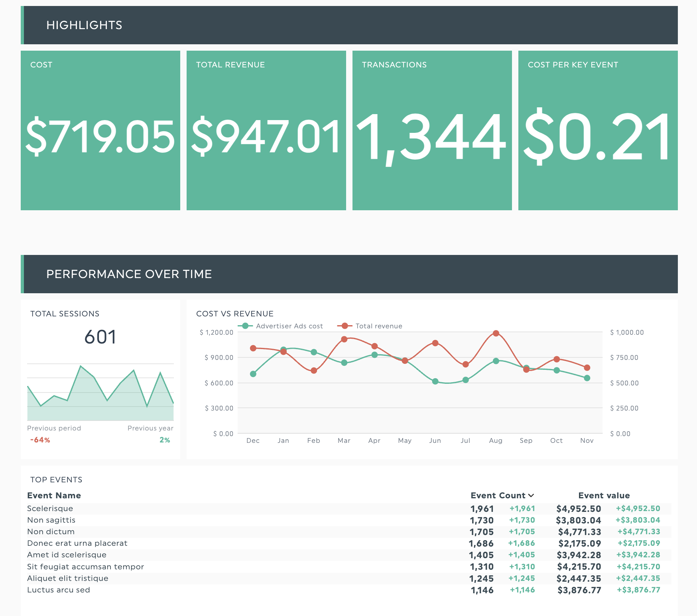
Task: Sort table by Event value column
Action: tap(604, 496)
